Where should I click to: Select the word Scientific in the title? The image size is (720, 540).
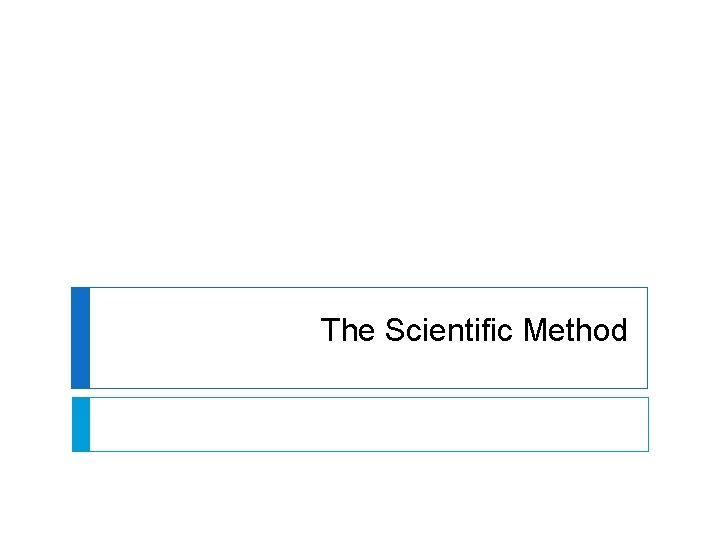[449, 331]
